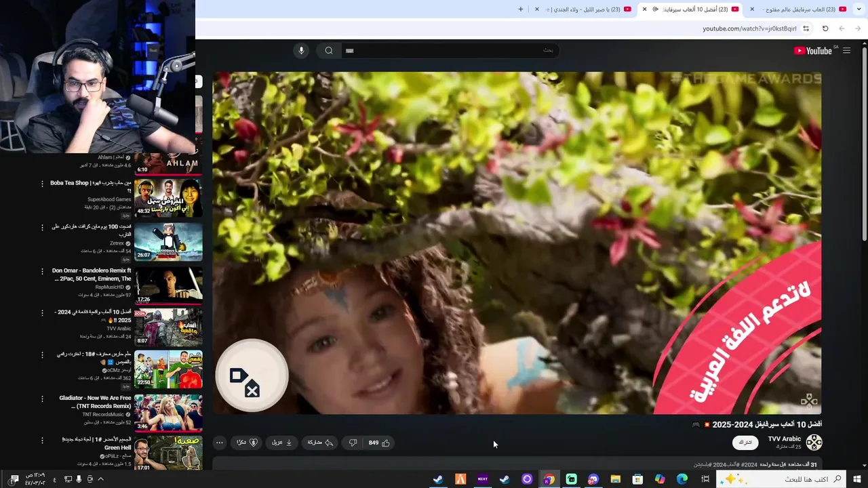Image resolution: width=868 pixels, height=488 pixels.
Task: Open the TVV Arabic channel name link
Action: (785, 439)
